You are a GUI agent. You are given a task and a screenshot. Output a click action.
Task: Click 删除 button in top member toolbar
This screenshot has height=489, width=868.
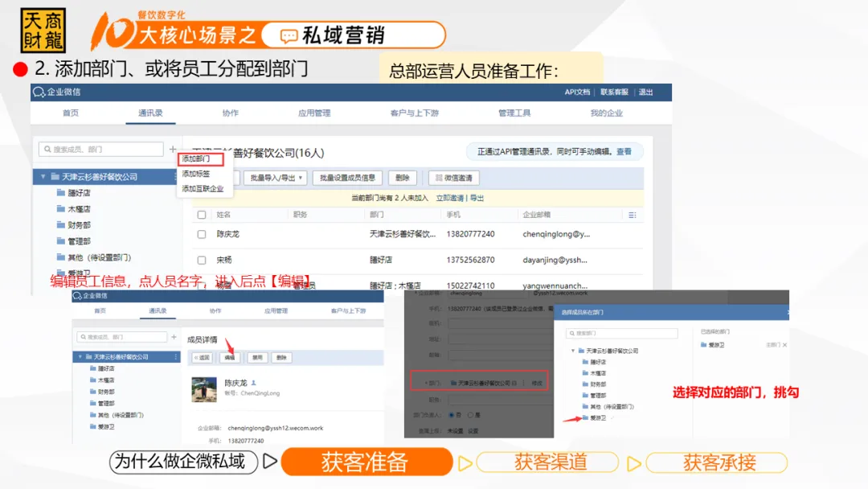403,178
